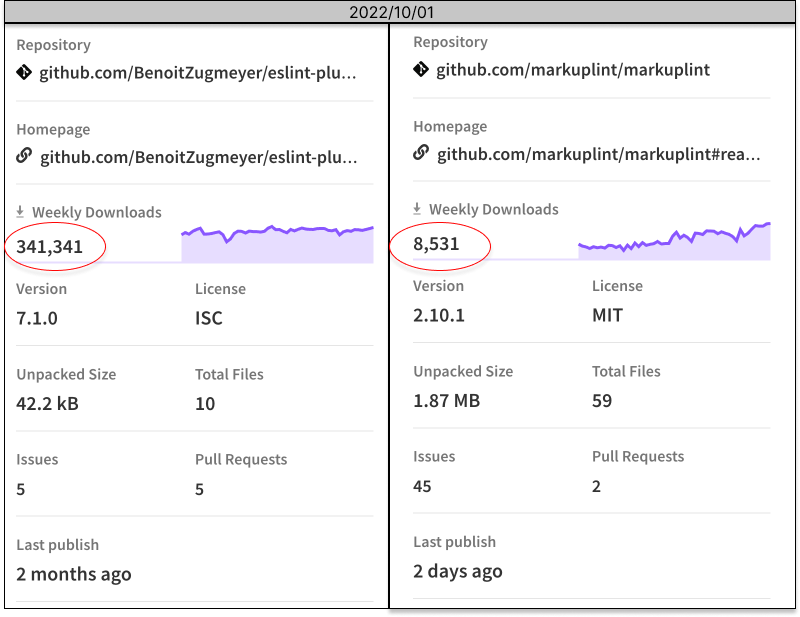Click markuplint version number 2.10.1
800x617 pixels.
click(435, 315)
